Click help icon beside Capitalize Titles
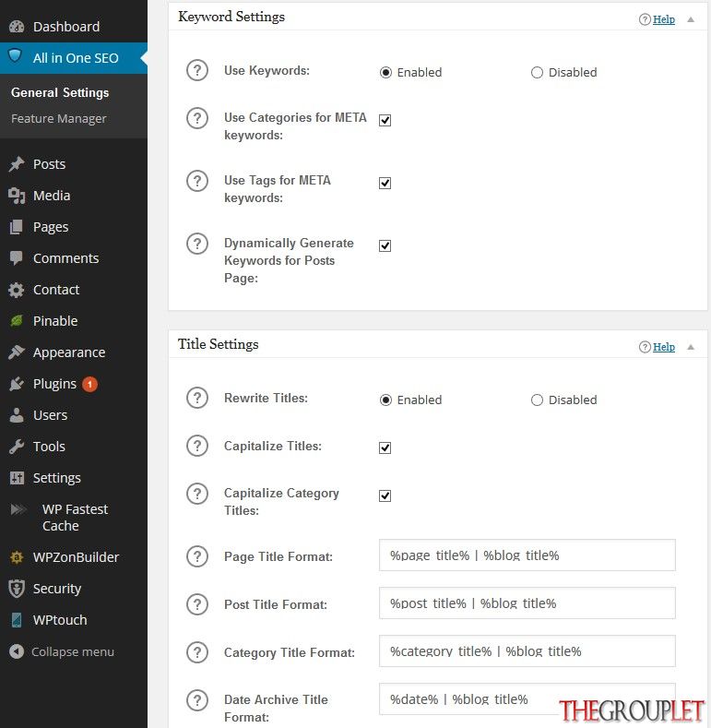This screenshot has height=728, width=711. (197, 446)
